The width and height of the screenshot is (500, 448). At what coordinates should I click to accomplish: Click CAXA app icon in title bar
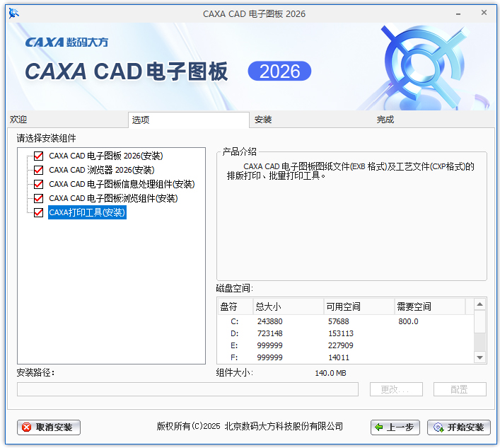(13, 13)
